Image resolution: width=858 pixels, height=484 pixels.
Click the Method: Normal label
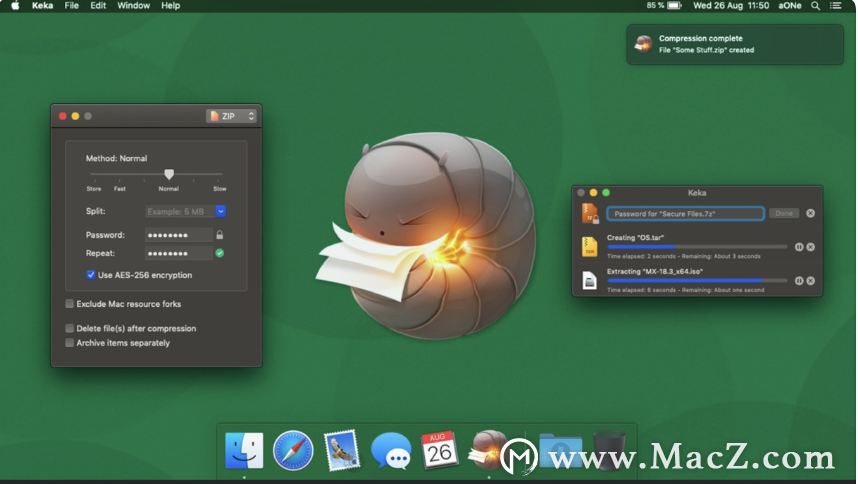[x=116, y=158]
